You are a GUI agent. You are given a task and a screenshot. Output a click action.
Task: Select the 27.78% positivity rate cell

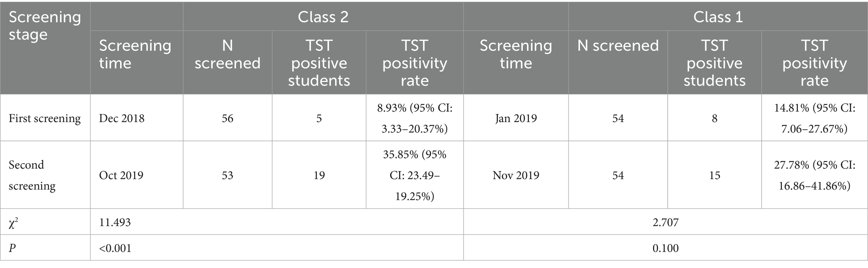[x=814, y=175]
